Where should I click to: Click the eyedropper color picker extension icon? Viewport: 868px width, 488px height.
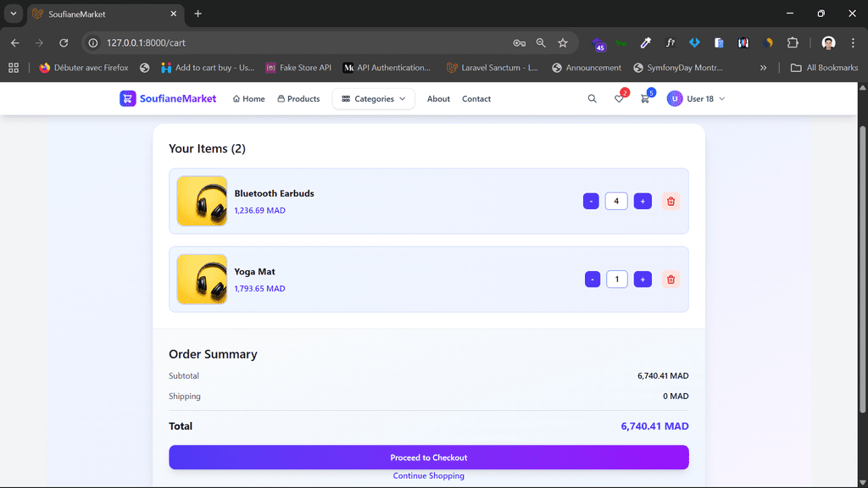(645, 42)
